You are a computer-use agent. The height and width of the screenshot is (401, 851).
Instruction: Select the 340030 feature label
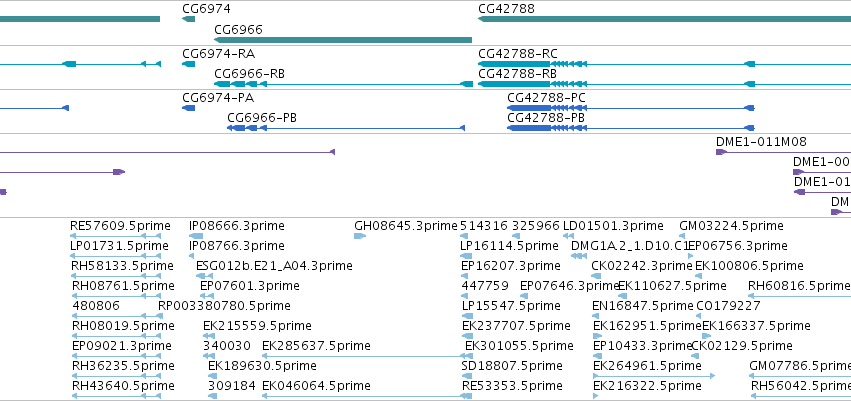coord(227,346)
